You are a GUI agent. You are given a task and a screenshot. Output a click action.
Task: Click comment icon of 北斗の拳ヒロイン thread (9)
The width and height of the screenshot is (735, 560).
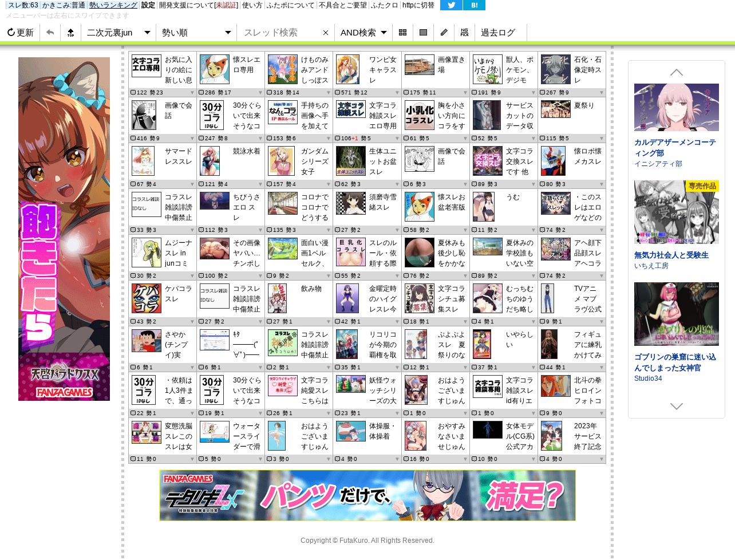[542, 413]
